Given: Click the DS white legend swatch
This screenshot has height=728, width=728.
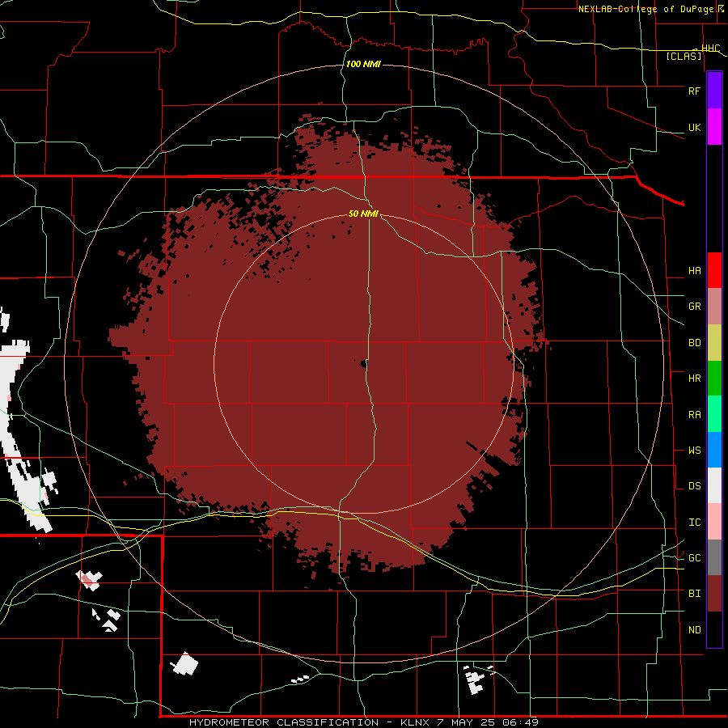Looking at the screenshot, I should tap(714, 485).
